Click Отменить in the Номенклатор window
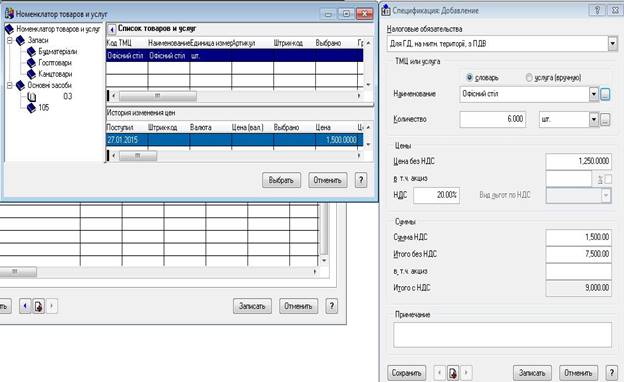The image size is (624, 382). pyautogui.click(x=328, y=180)
